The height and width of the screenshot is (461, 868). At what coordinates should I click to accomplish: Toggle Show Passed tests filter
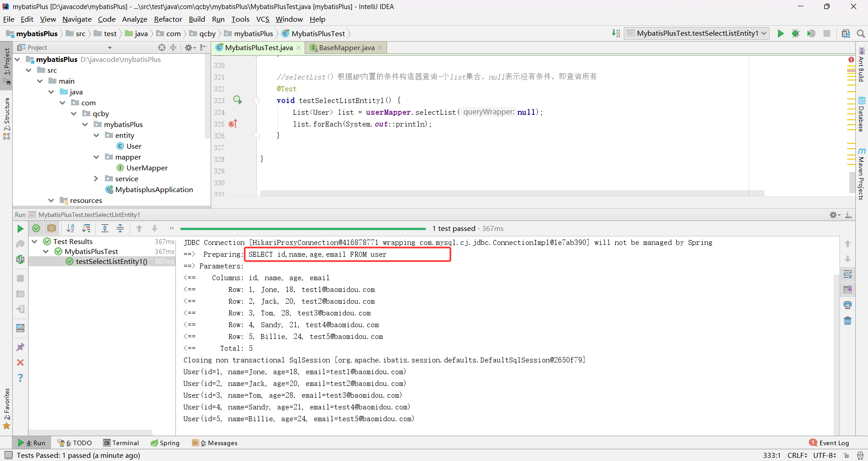tap(36, 228)
